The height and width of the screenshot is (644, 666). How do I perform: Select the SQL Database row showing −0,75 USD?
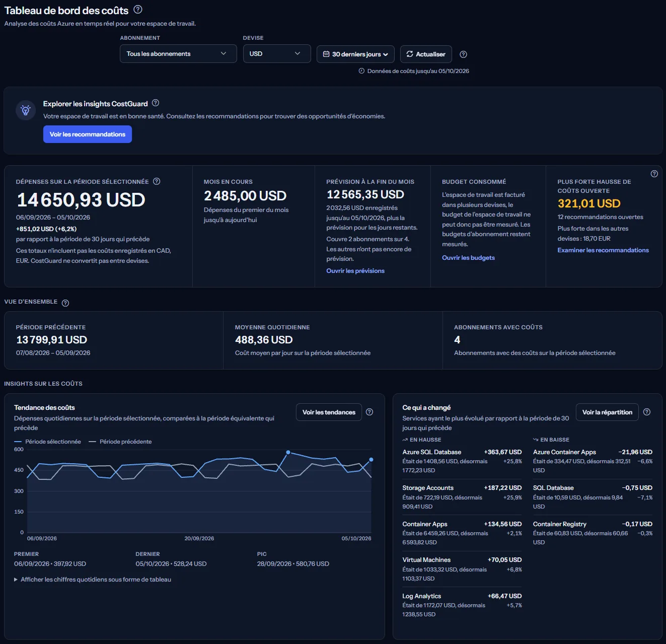593,497
